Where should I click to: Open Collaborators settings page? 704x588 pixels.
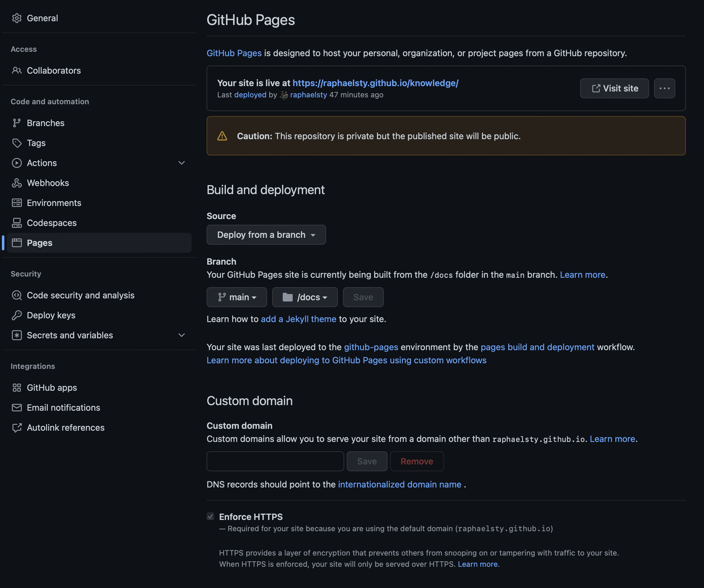pyautogui.click(x=54, y=71)
